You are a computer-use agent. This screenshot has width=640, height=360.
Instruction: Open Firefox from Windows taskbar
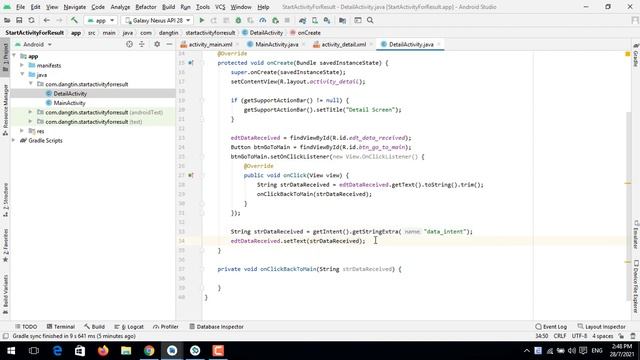[103, 351]
